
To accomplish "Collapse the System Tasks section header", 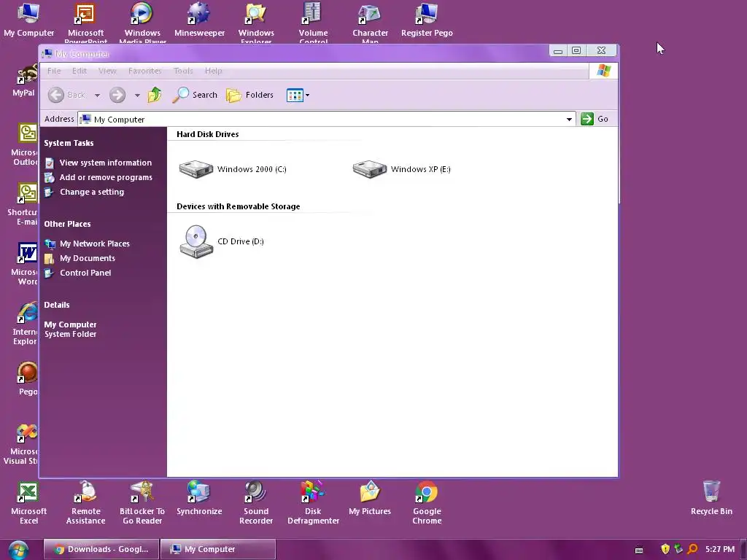I will tap(69, 143).
